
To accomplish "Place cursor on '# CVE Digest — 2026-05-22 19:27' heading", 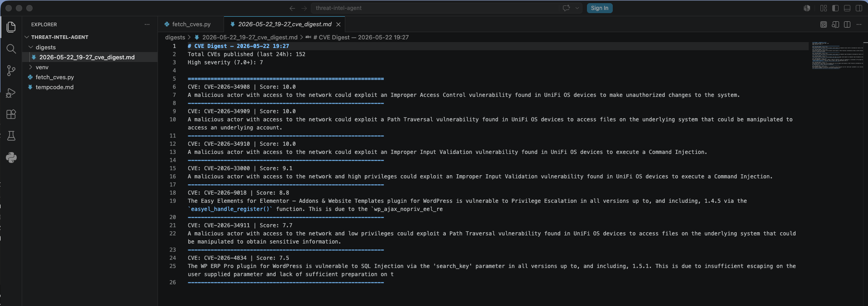I will coord(238,46).
